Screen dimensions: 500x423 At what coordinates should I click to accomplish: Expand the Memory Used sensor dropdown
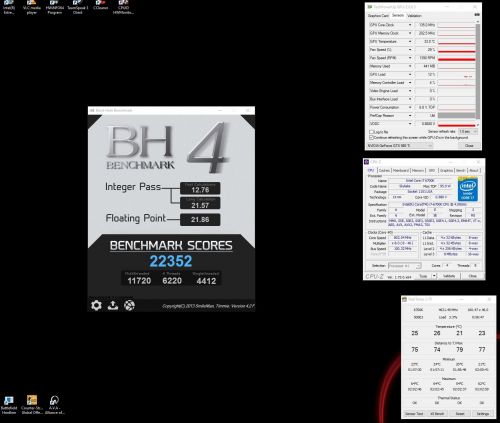pos(410,66)
